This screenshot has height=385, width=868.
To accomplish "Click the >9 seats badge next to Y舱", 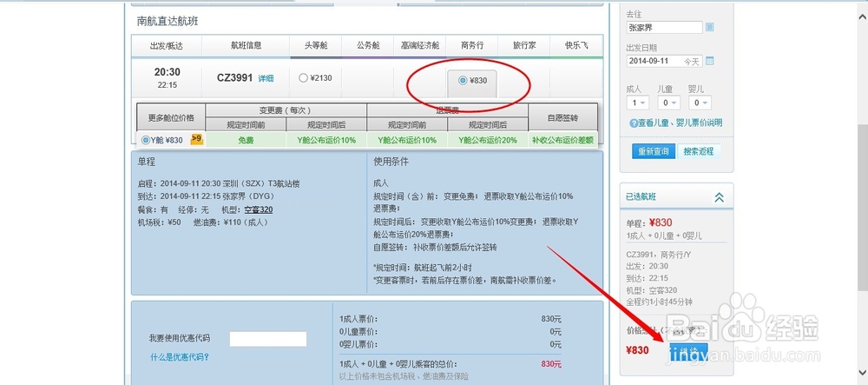I will click(196, 140).
